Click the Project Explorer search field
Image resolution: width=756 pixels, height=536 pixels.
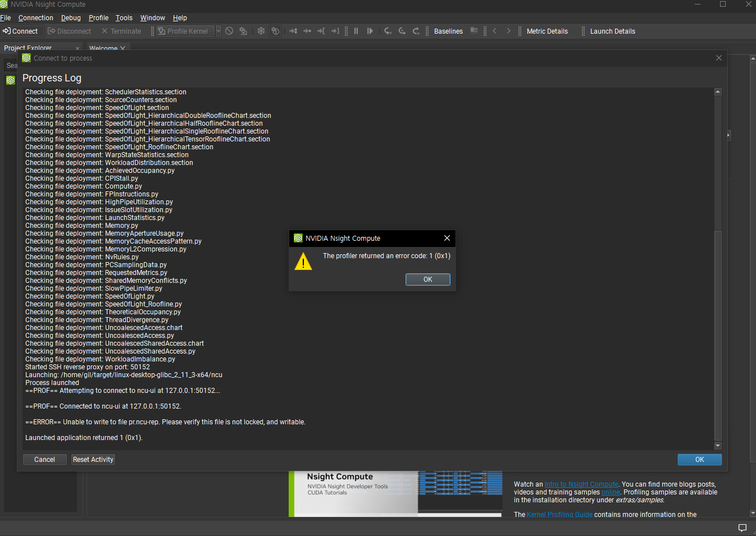pos(11,66)
